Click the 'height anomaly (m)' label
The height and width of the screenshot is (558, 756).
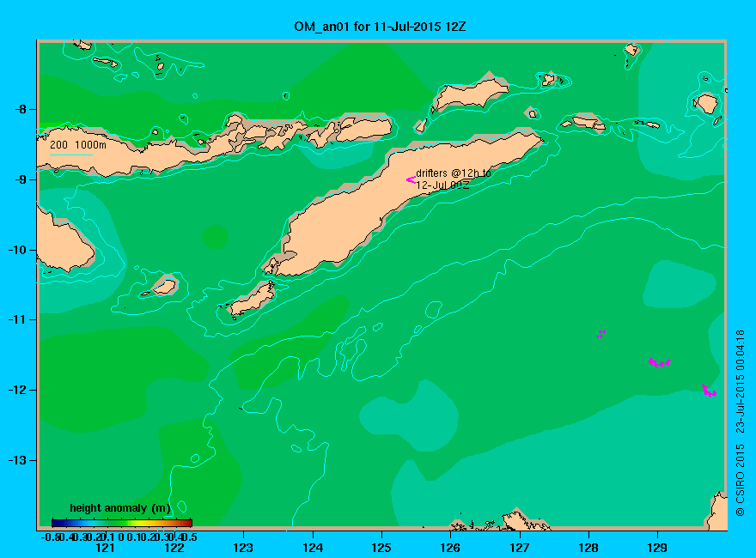[x=120, y=508]
